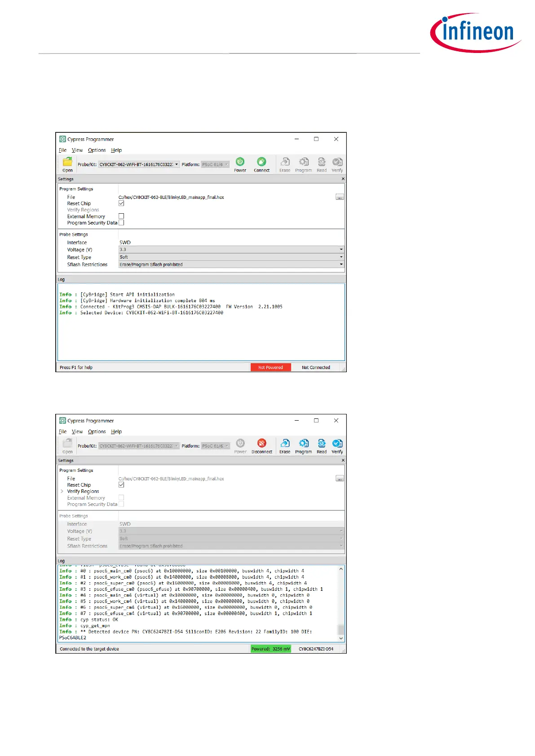
Task: Click hex file path field in upper window
Action: 226,197
